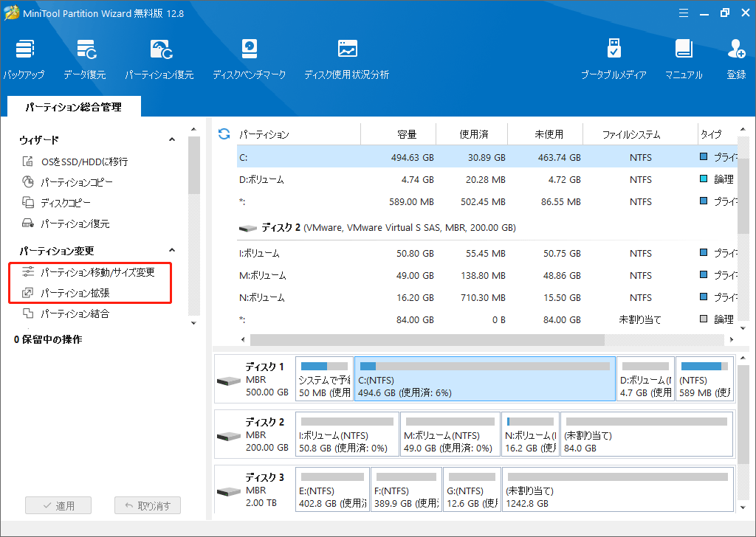The width and height of the screenshot is (756, 537).
Task: Select the 84.00 GB 未割り当て row
Action: [x=487, y=319]
